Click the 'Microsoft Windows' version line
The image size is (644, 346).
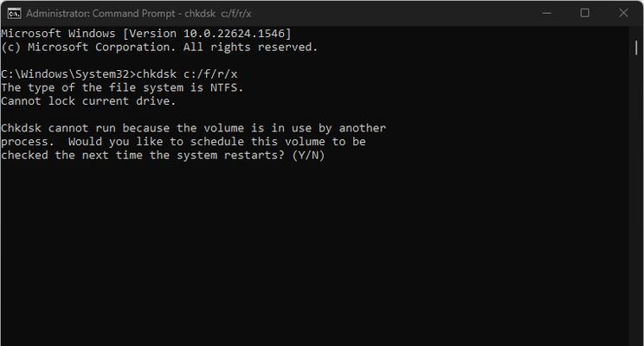click(145, 33)
